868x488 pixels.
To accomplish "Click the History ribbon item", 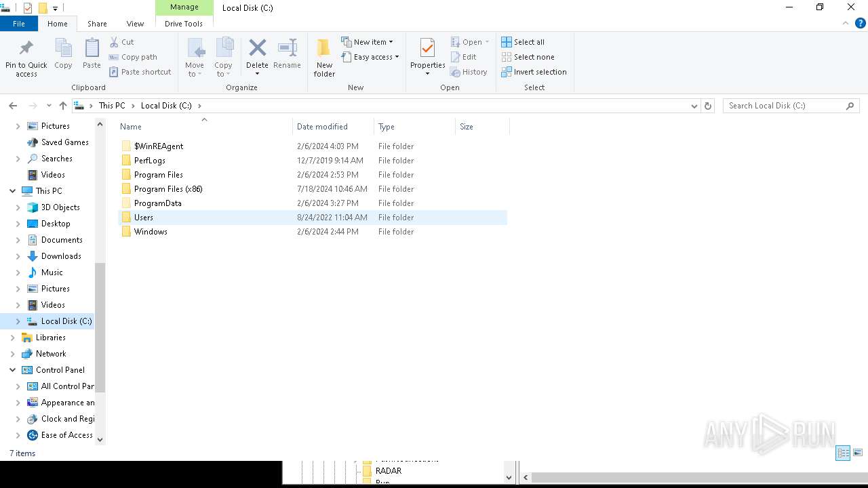I will click(x=469, y=72).
